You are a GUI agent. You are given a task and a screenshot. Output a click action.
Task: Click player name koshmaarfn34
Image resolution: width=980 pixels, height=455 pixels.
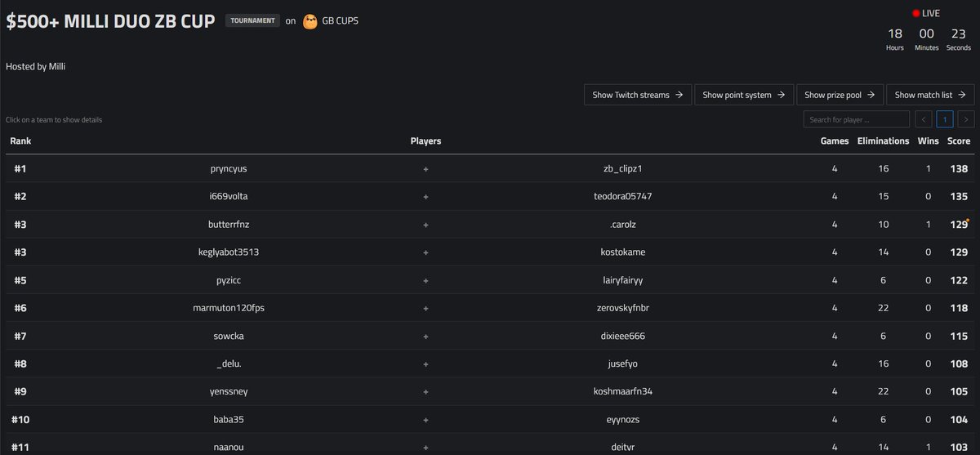point(622,390)
